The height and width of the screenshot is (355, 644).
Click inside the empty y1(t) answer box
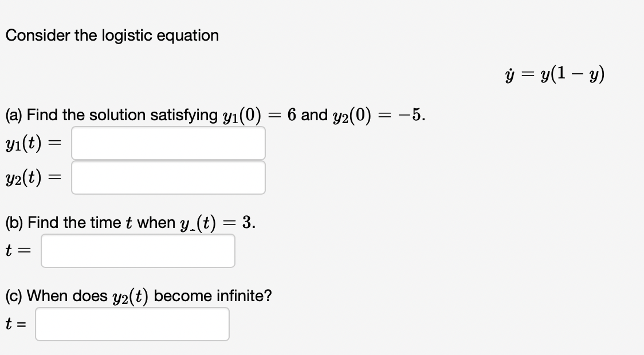168,143
